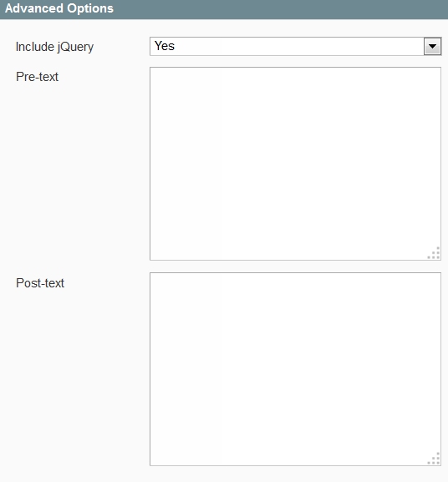Image resolution: width=448 pixels, height=482 pixels.
Task: Collapse the Advanced Options title bar
Action: [224, 9]
